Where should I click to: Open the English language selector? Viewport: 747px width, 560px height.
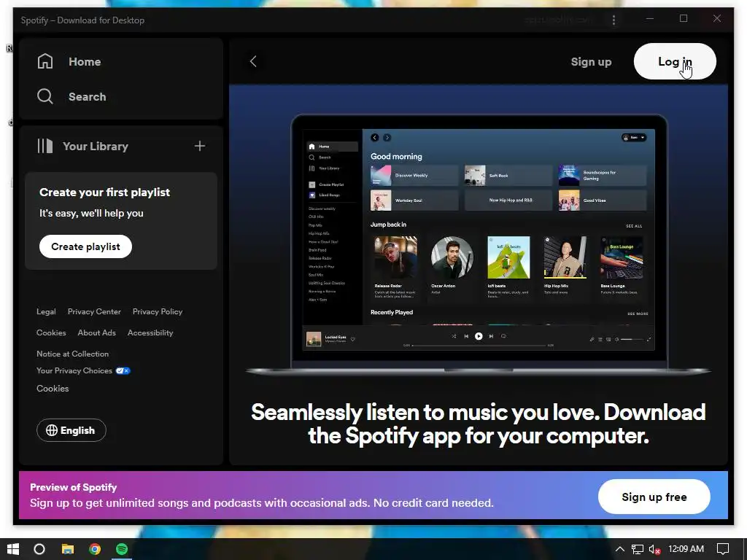[x=71, y=430]
